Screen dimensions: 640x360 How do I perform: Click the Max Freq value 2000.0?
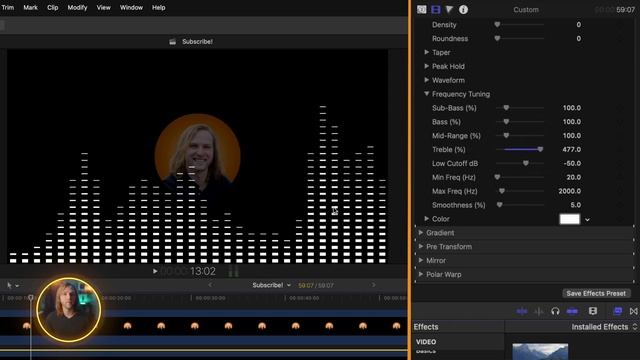point(570,191)
